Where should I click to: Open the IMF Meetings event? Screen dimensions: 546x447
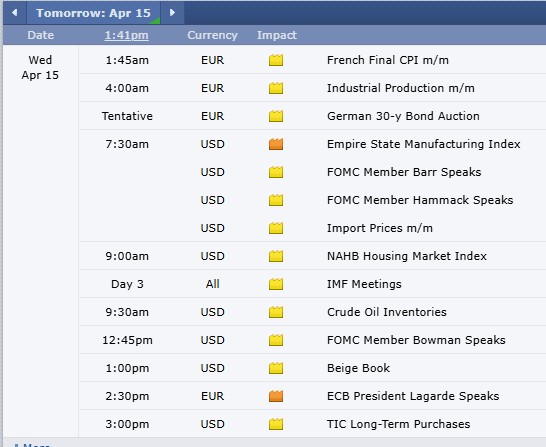[364, 284]
